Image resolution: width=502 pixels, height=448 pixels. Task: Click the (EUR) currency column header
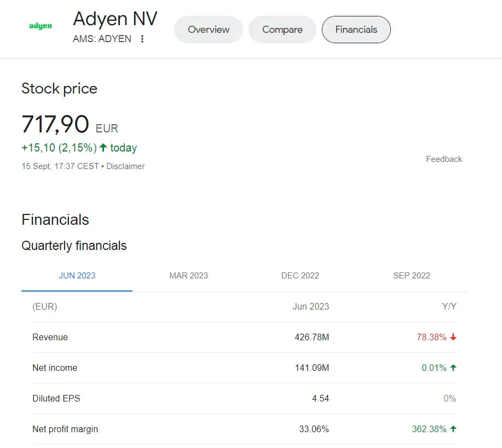45,306
